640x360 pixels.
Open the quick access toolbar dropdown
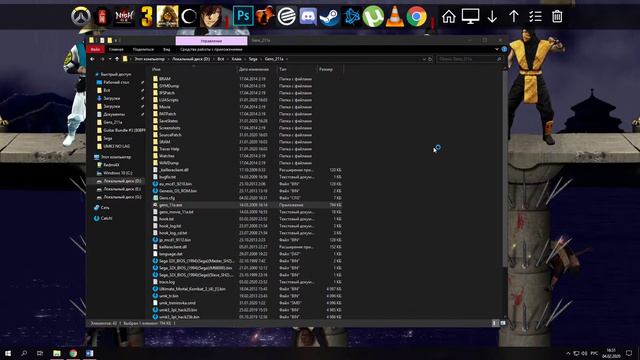click(x=116, y=40)
